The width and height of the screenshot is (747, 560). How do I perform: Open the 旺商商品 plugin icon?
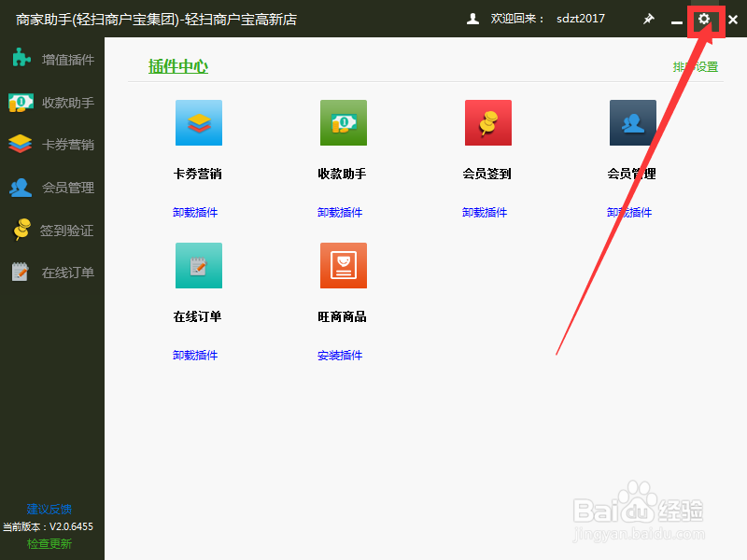(343, 265)
